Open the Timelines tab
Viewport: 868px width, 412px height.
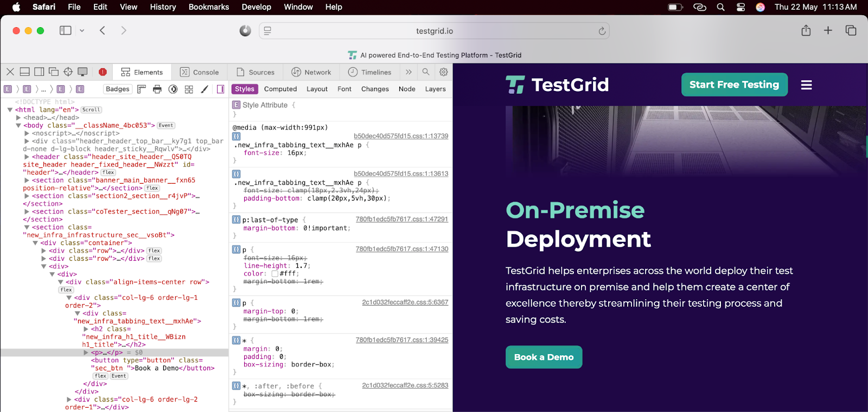coord(369,72)
